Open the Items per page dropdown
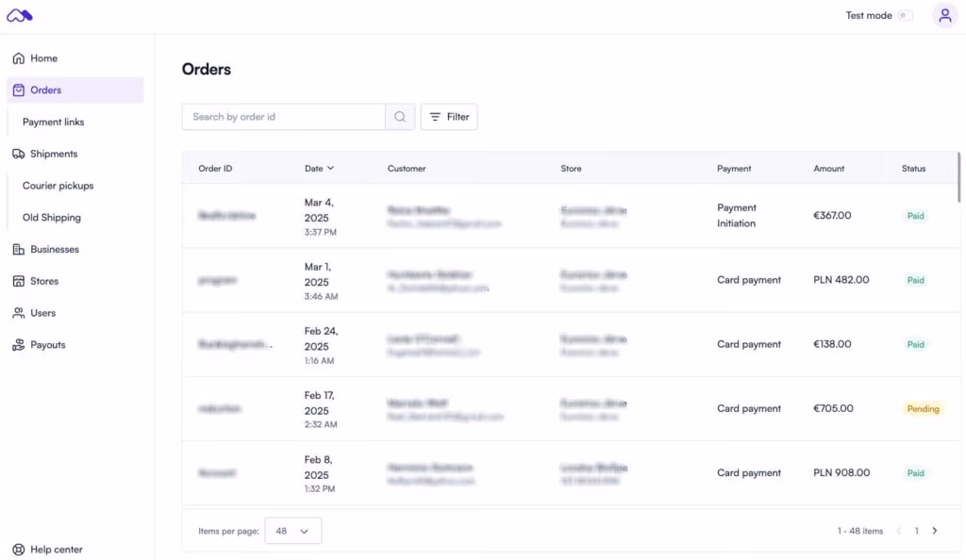The image size is (966, 560). 293,531
